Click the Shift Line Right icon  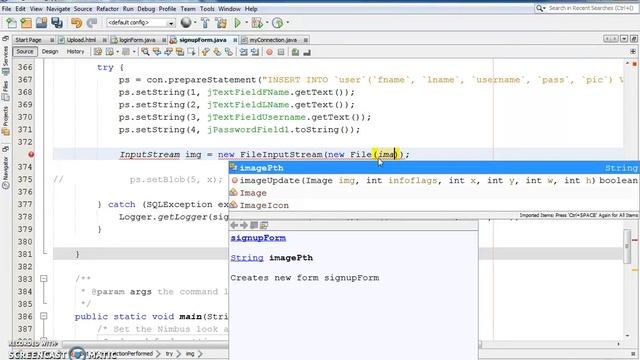pos(255,52)
